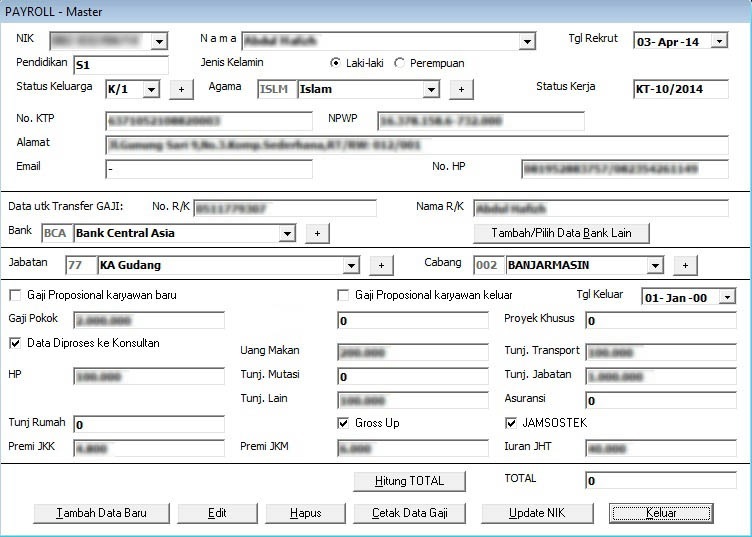Click the Status Kerja field KT-10/2014
The height and width of the screenshot is (537, 752).
tap(681, 89)
